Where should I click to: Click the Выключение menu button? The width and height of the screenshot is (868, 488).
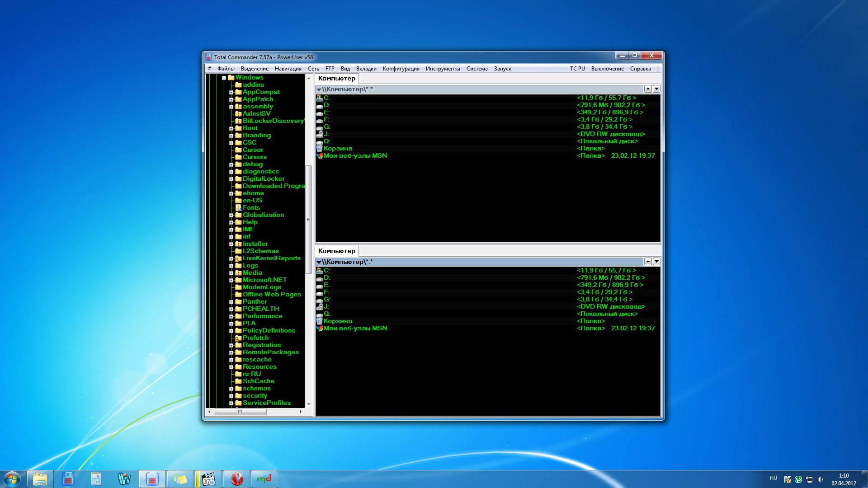(x=607, y=69)
